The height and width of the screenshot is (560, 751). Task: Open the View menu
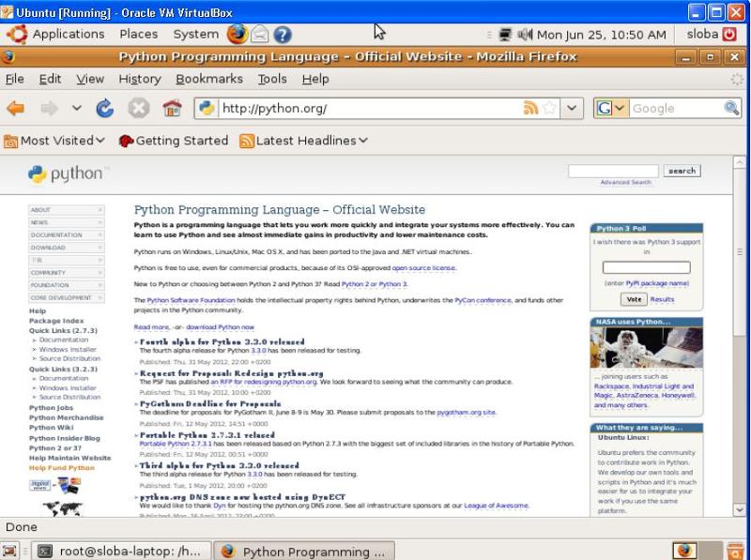click(x=90, y=79)
